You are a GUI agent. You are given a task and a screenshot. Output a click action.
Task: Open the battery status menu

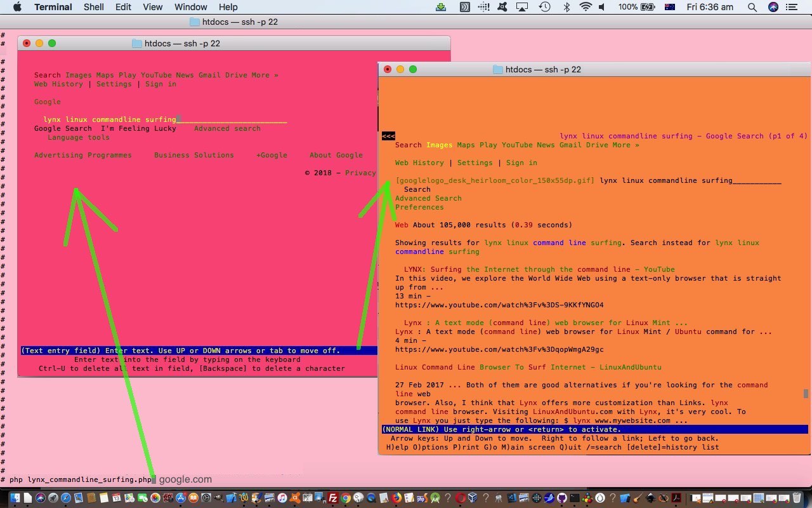click(x=647, y=7)
